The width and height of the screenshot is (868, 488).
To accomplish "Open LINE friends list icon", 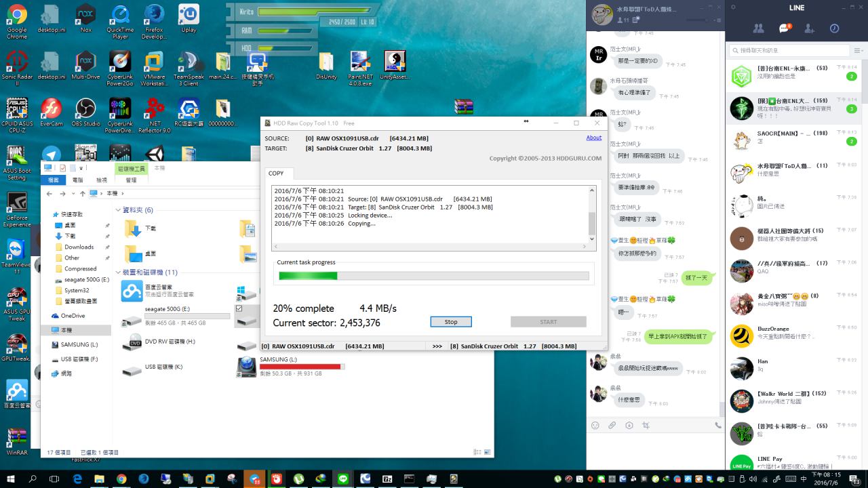I will pyautogui.click(x=758, y=28).
